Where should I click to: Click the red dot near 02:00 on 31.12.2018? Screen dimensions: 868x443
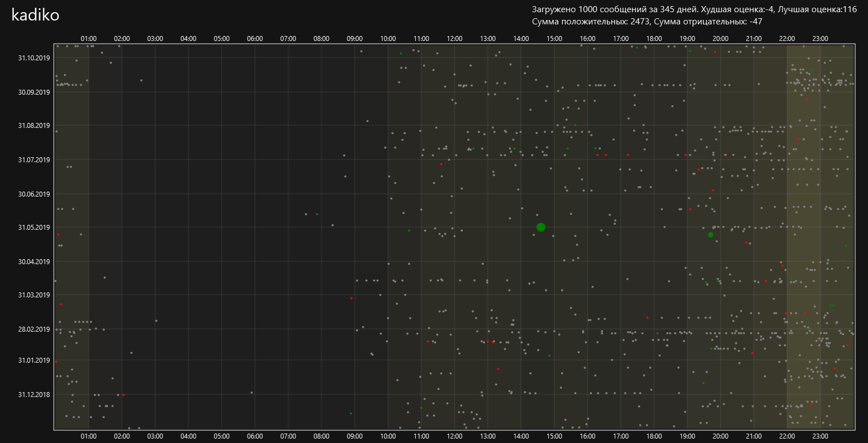click(x=124, y=395)
